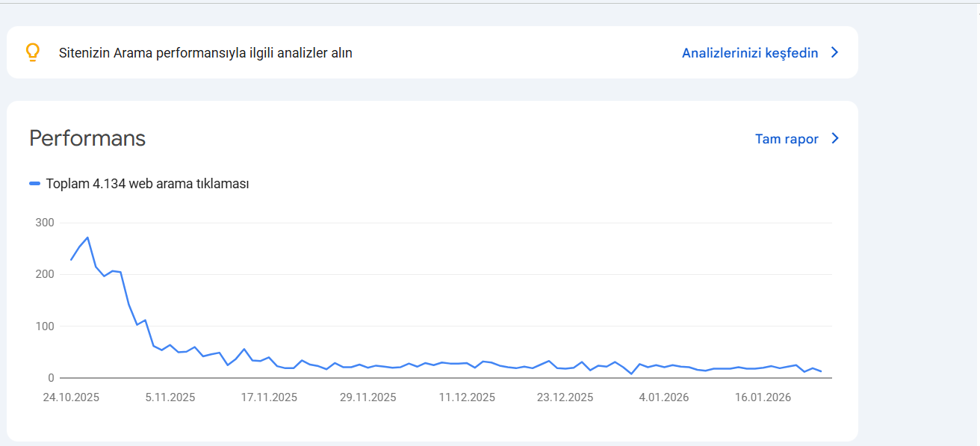The height and width of the screenshot is (446, 980).
Task: Click the 24.10.2025 date label on the axis
Action: [x=71, y=397]
